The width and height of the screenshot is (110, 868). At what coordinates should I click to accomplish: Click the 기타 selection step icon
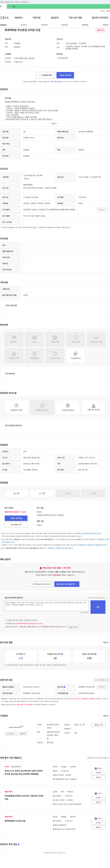pos(93,493)
